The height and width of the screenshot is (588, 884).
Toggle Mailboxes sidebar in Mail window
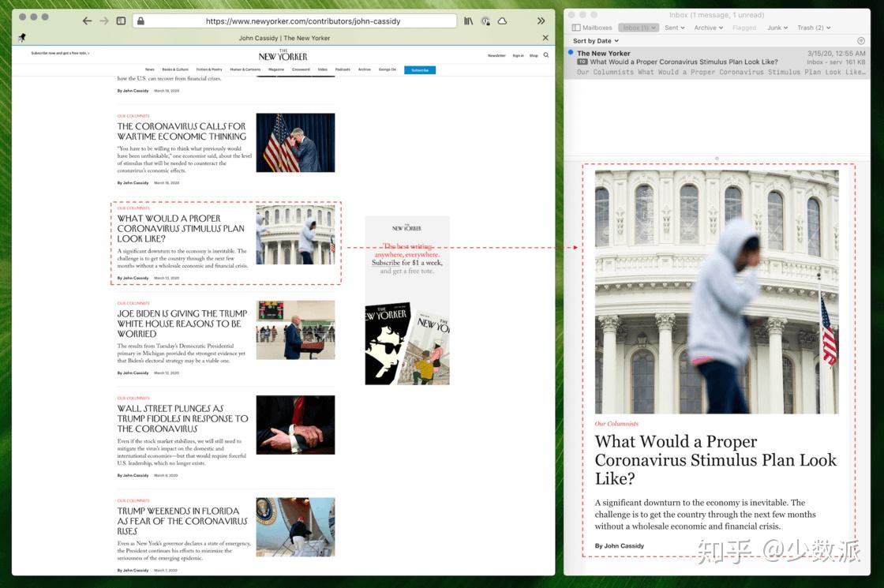(591, 28)
